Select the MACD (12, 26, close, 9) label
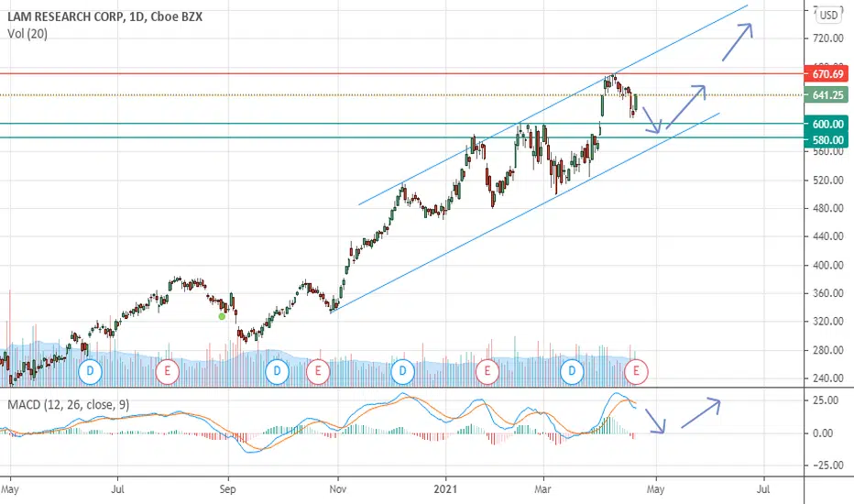Screen dimensions: 854x504 pyautogui.click(x=68, y=405)
